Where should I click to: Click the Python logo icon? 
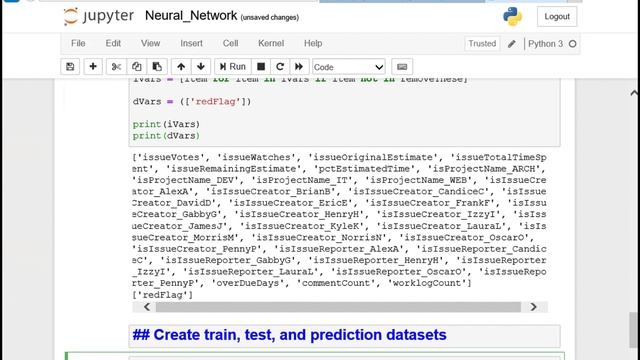pyautogui.click(x=512, y=16)
